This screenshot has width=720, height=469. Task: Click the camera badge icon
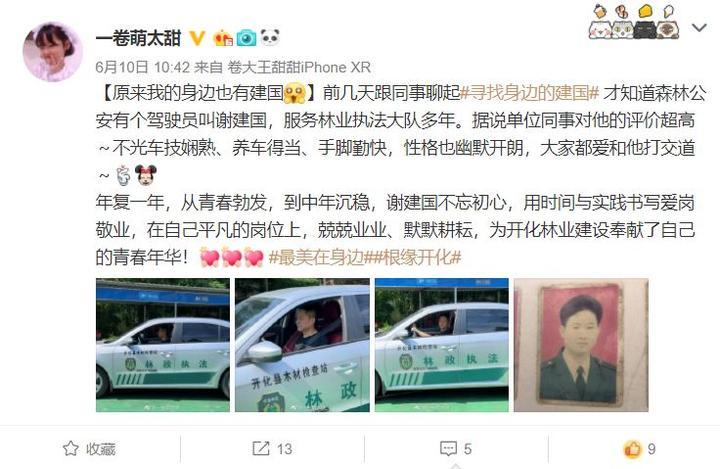tap(247, 38)
